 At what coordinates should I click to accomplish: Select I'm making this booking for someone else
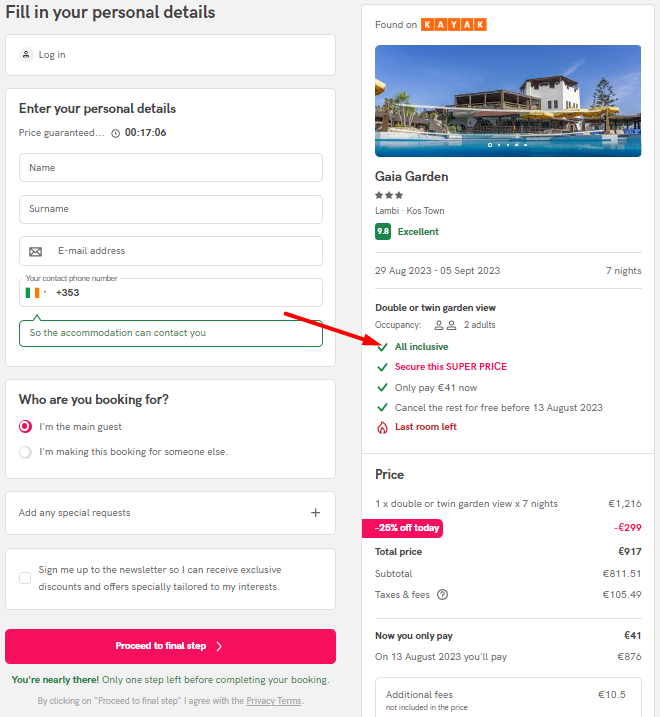pos(26,452)
